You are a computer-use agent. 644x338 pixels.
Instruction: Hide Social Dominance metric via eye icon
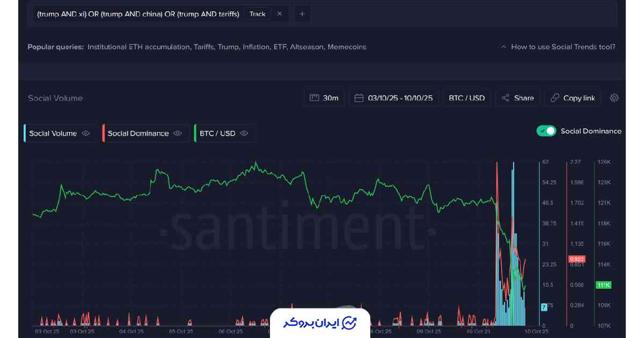(178, 134)
